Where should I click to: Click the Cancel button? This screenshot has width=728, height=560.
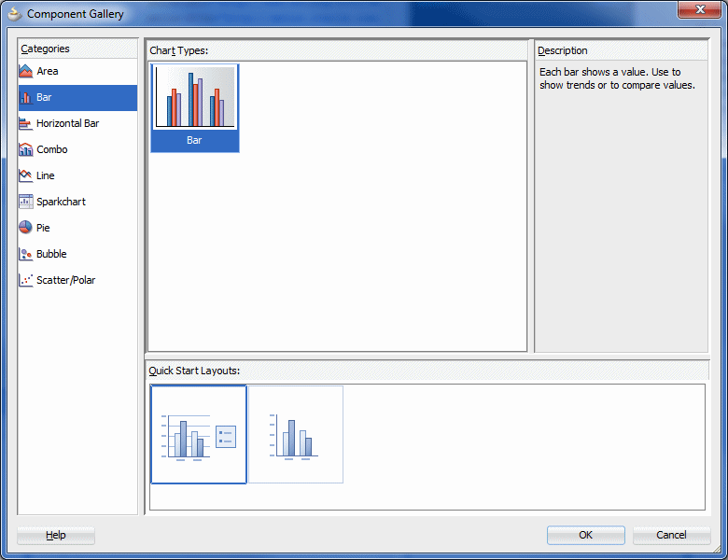[x=671, y=535]
